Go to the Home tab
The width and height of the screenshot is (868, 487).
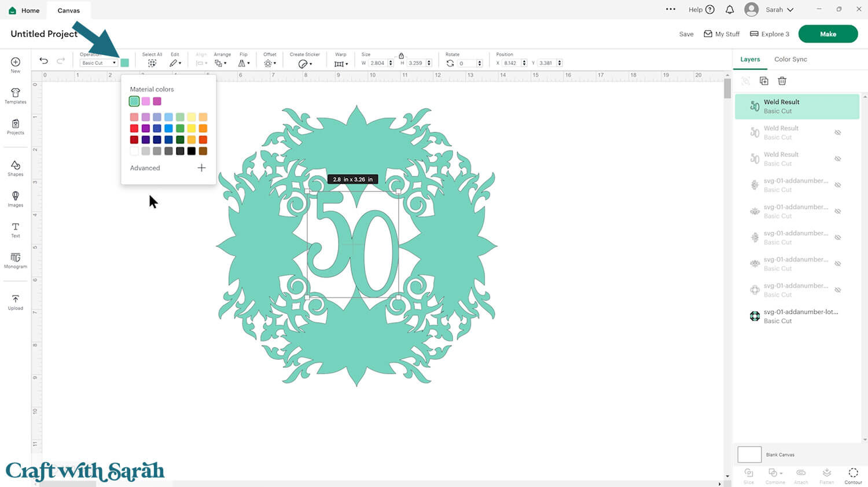click(24, 10)
